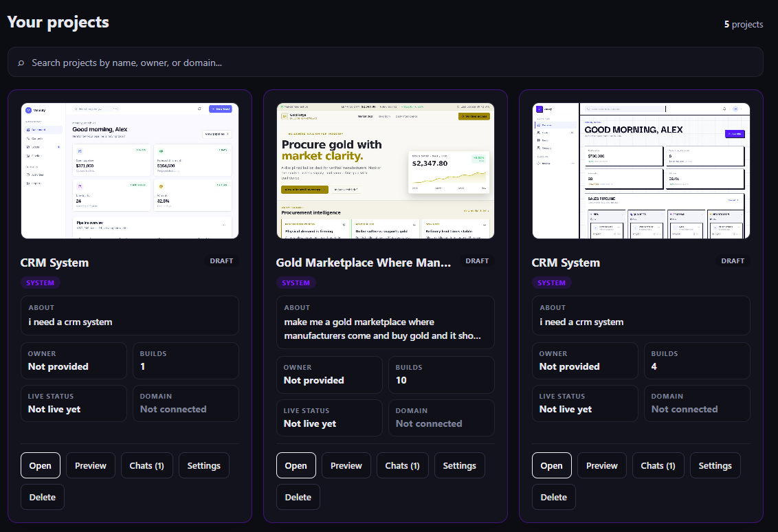Delete the Gold Marketplace project
The width and height of the screenshot is (778, 532).
298,497
